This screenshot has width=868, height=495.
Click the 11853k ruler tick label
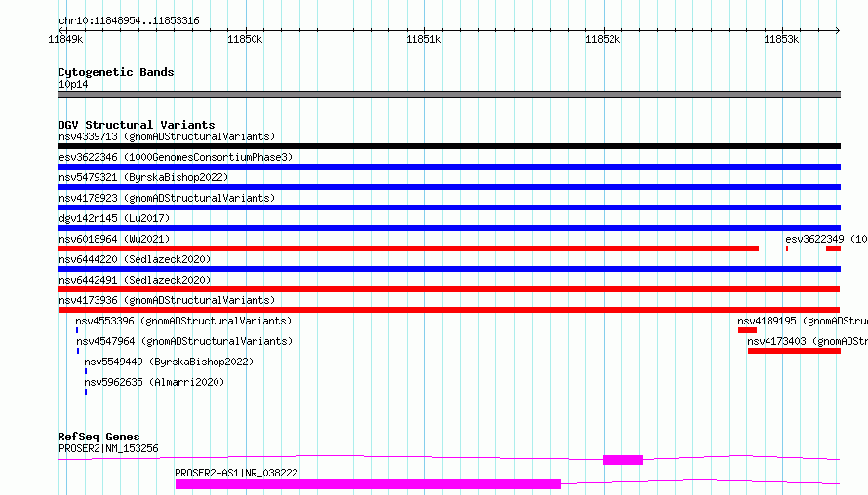point(781,39)
